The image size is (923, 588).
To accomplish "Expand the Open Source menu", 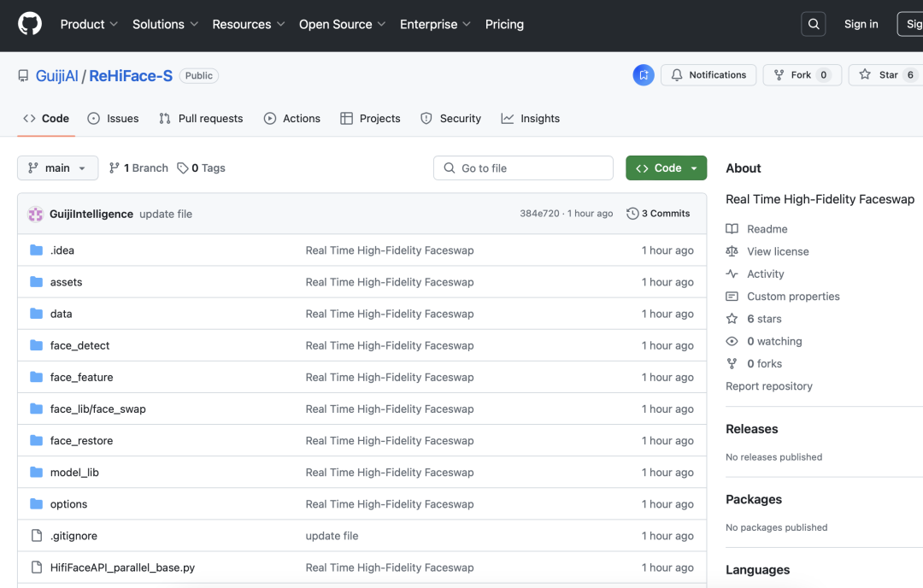I will pos(342,24).
